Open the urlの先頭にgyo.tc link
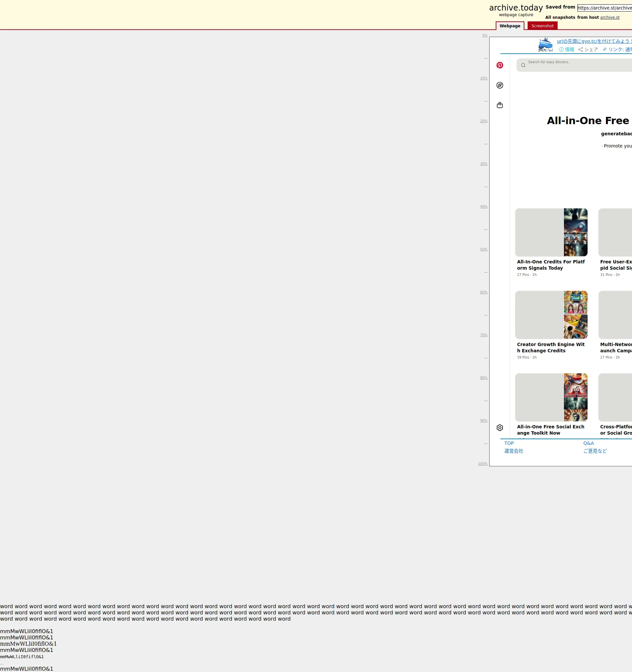Screen dimensions: 632x672 click(x=594, y=41)
